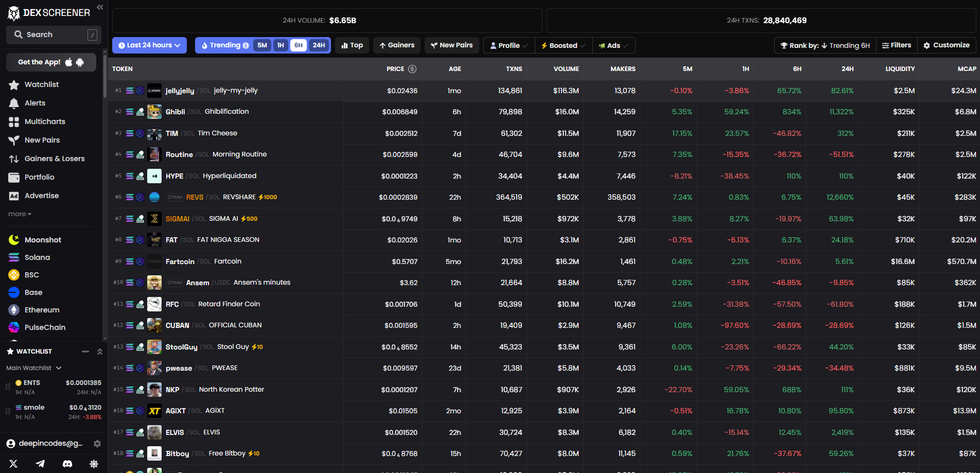Click the dollar icon beside PRICE header
Screen dimensions: 980x473
(x=412, y=69)
